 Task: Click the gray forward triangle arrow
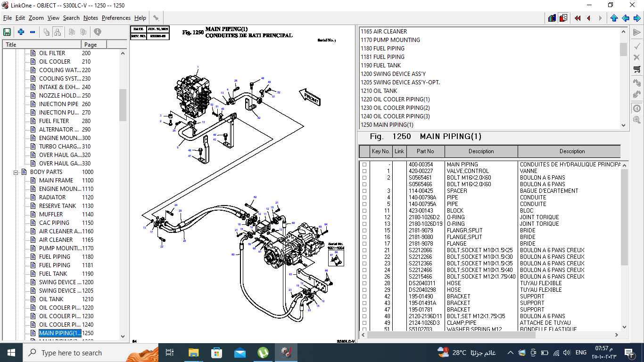click(600, 18)
